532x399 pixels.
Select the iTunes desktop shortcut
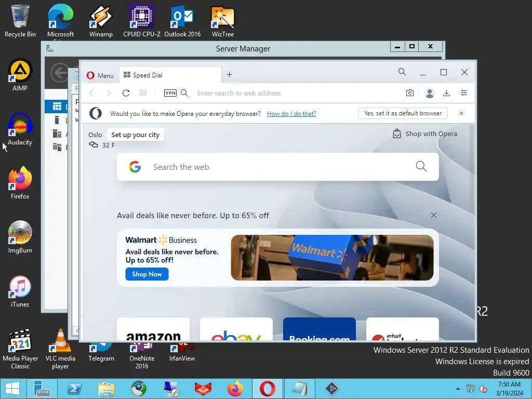20,291
